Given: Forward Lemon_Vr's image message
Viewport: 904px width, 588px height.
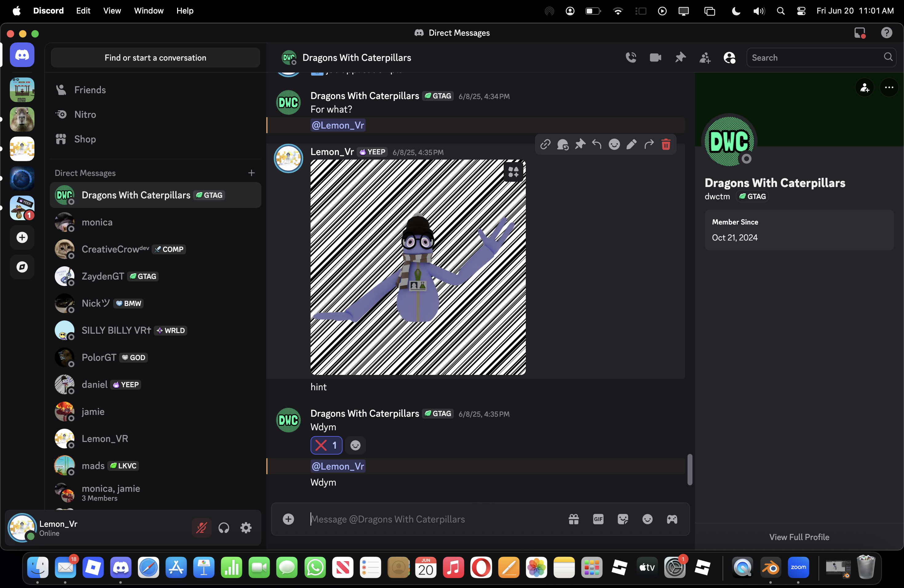Looking at the screenshot, I should tap(649, 144).
